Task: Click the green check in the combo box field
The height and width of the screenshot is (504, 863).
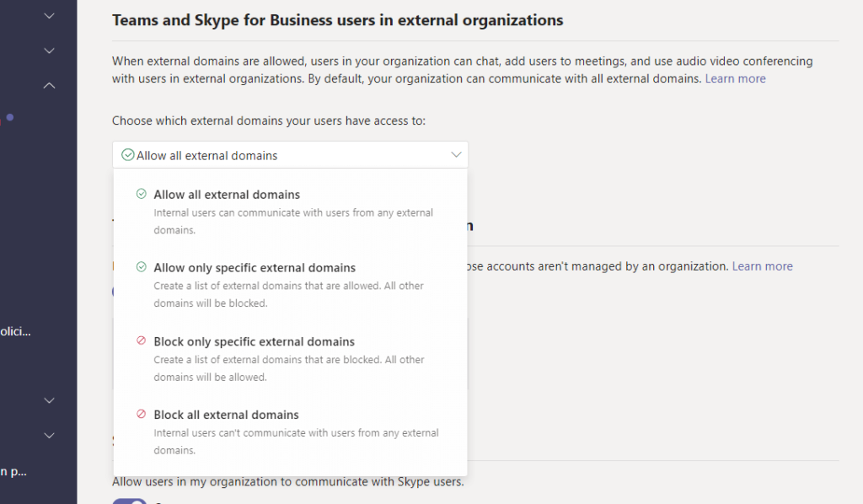Action: tap(128, 154)
